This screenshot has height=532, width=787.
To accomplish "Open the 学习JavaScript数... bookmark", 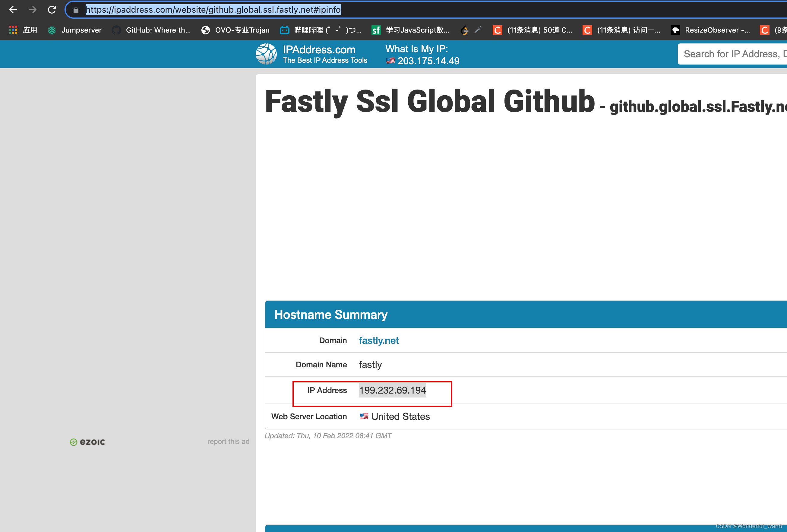I will (x=410, y=30).
